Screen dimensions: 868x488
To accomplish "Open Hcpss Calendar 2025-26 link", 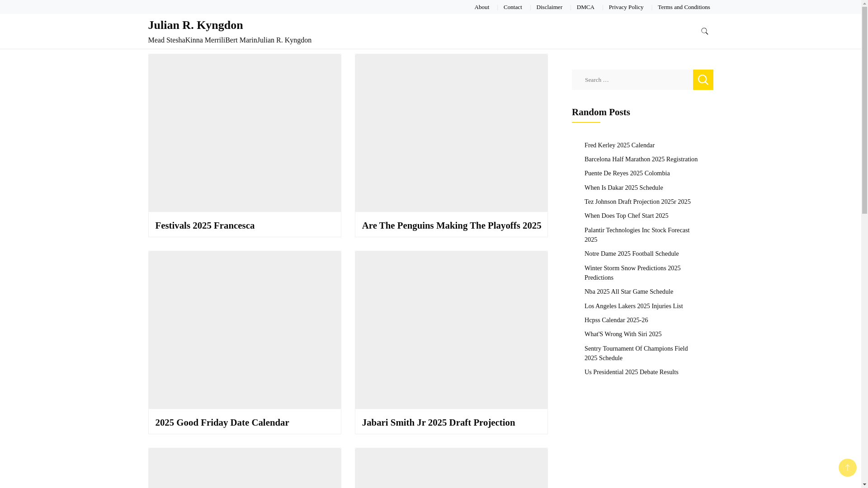I will [x=616, y=320].
